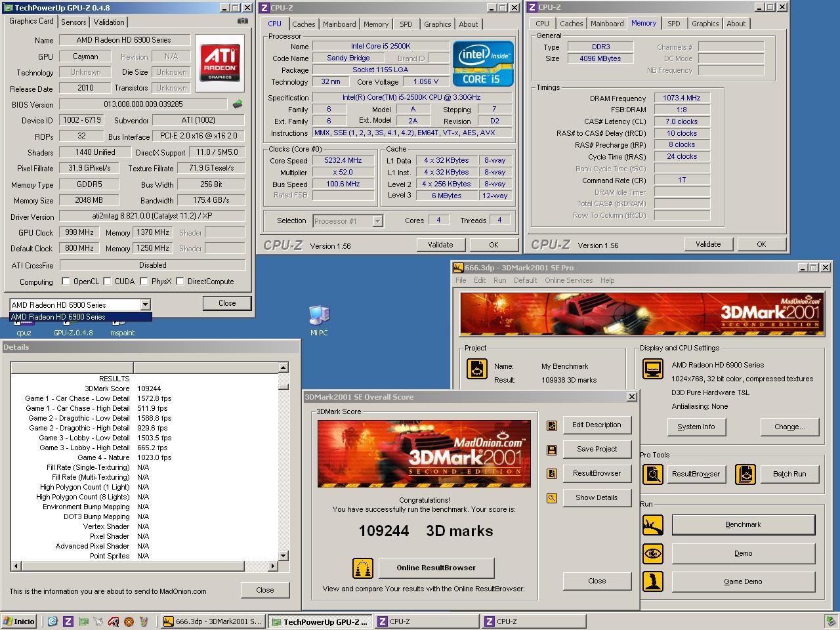This screenshot has height=630, width=840.
Task: Enable the DirectCompute checkbox
Action: pos(180,282)
